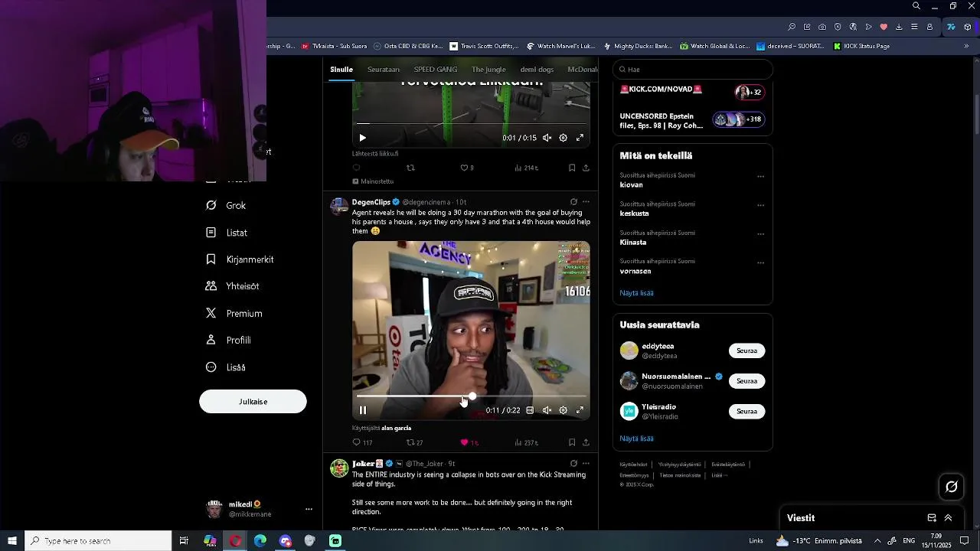
Task: Switch to the Sinulle tab
Action: pyautogui.click(x=341, y=70)
